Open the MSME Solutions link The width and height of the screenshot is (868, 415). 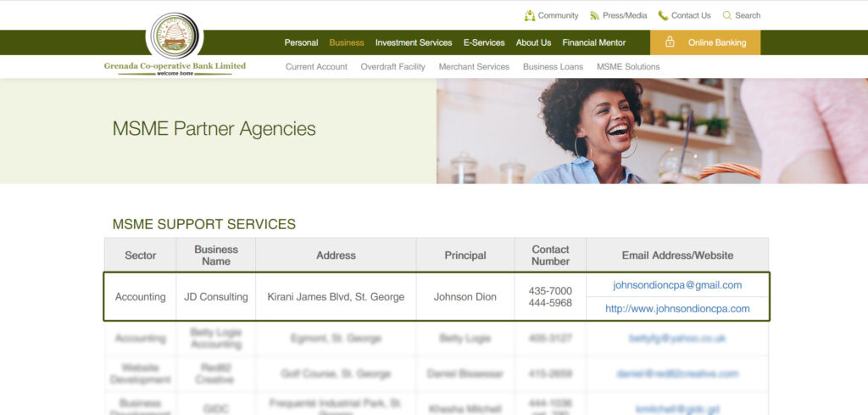[628, 66]
